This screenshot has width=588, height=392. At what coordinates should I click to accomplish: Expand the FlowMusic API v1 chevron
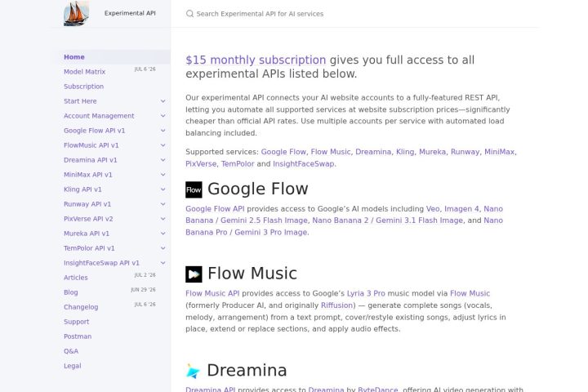163,145
